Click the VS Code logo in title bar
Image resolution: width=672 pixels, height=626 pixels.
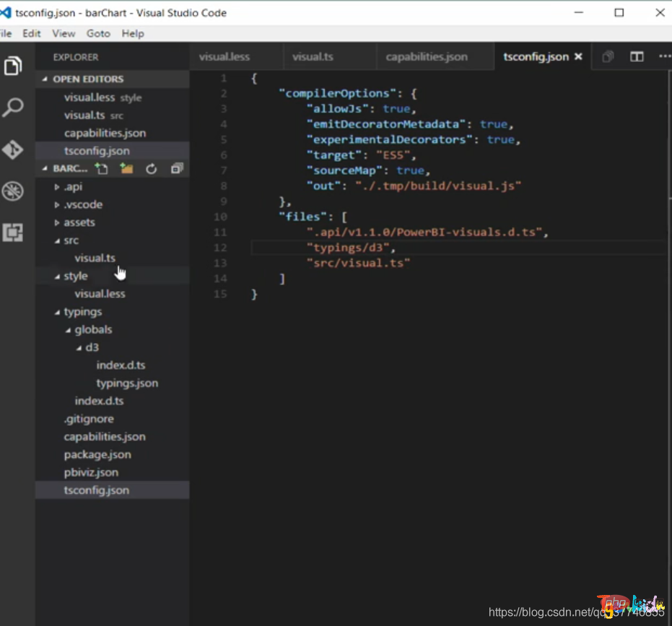(x=6, y=12)
